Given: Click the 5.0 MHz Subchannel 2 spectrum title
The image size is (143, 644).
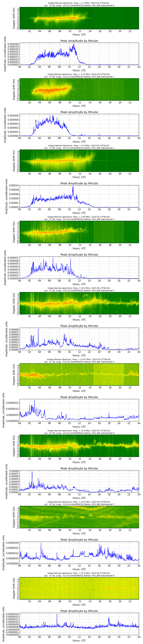Looking at the screenshot, I should click(x=79, y=147).
